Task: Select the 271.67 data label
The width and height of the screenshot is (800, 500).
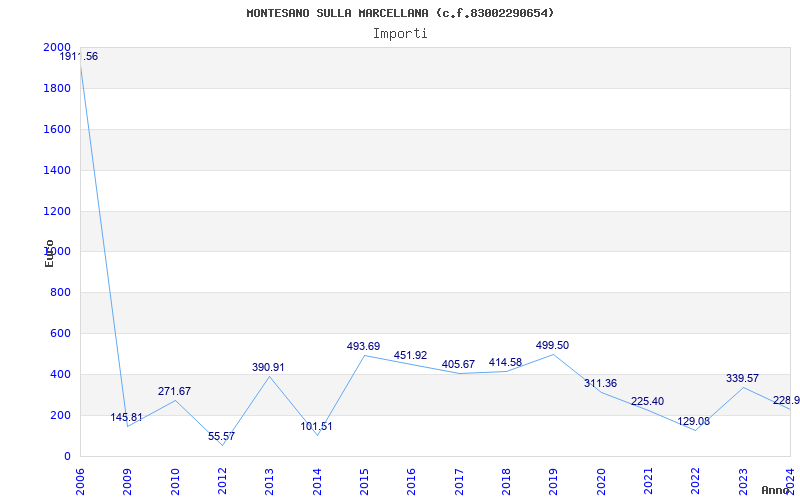Action: pos(174,391)
